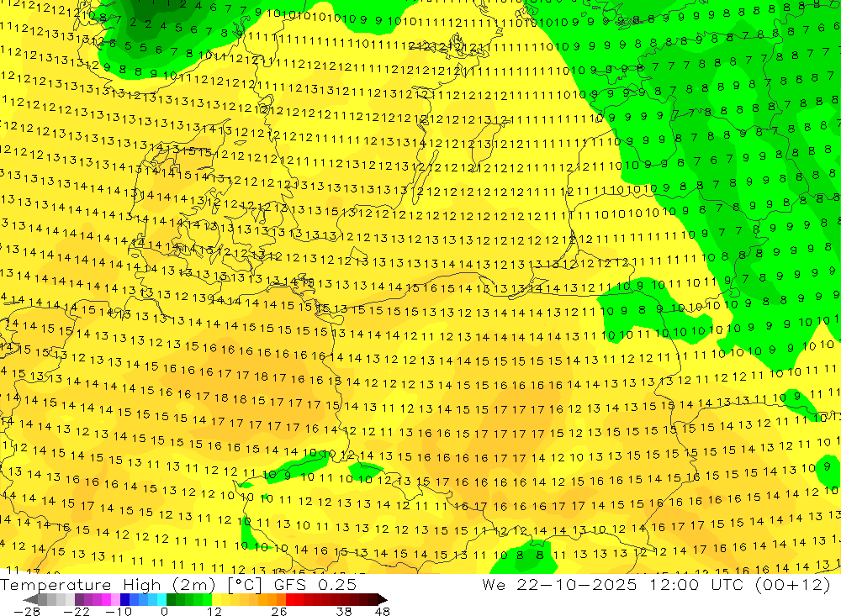Image resolution: width=841 pixels, height=616 pixels.
Task: Click the word "Temperature" in the map title
Action: pyautogui.click(x=56, y=585)
